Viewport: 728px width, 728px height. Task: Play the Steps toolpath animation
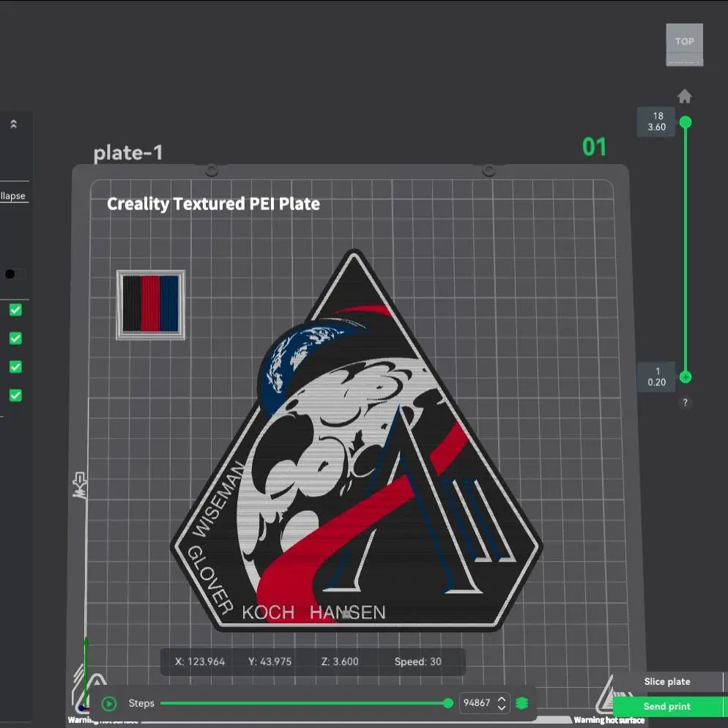pyautogui.click(x=109, y=703)
